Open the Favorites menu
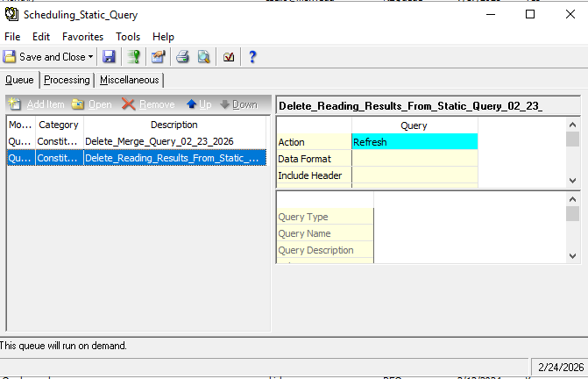 tap(83, 37)
